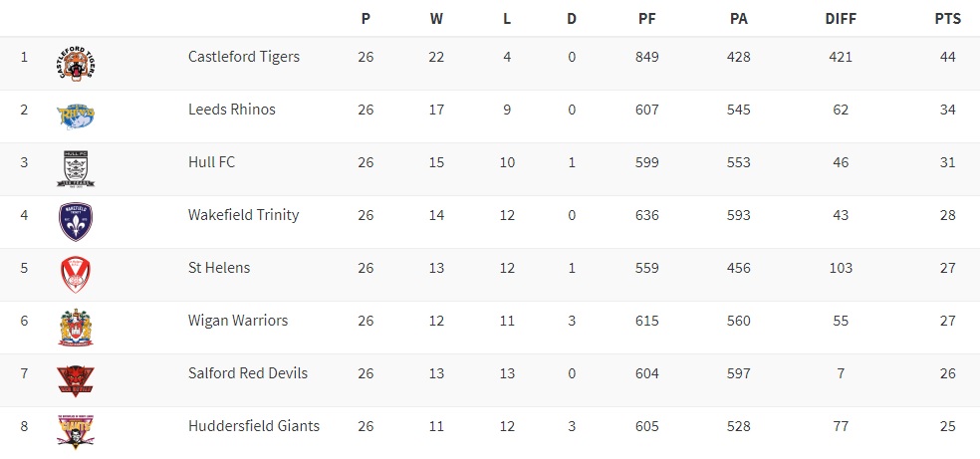The image size is (980, 459).
Task: Open the Leeds Rhinos team name link
Action: coord(231,110)
